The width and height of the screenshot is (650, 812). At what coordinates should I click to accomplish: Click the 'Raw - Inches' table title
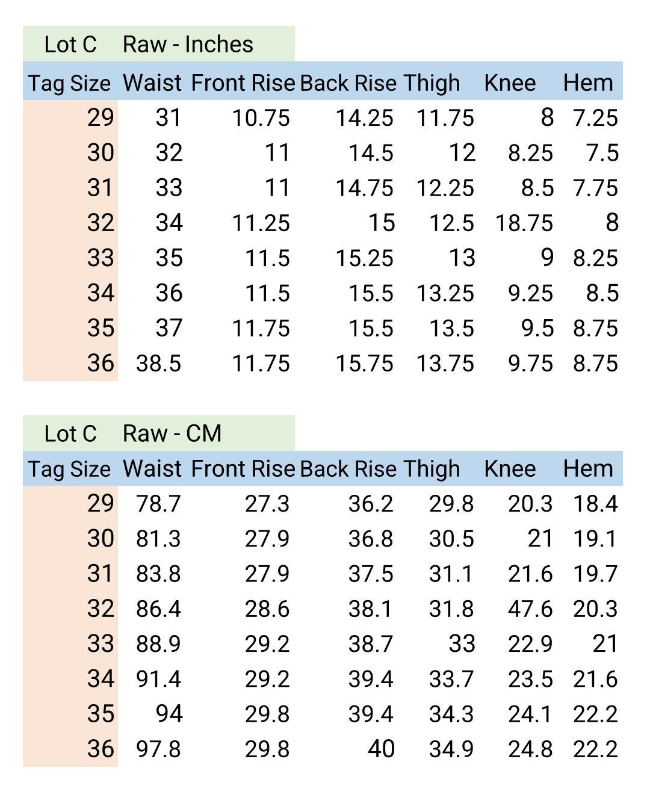(x=188, y=45)
